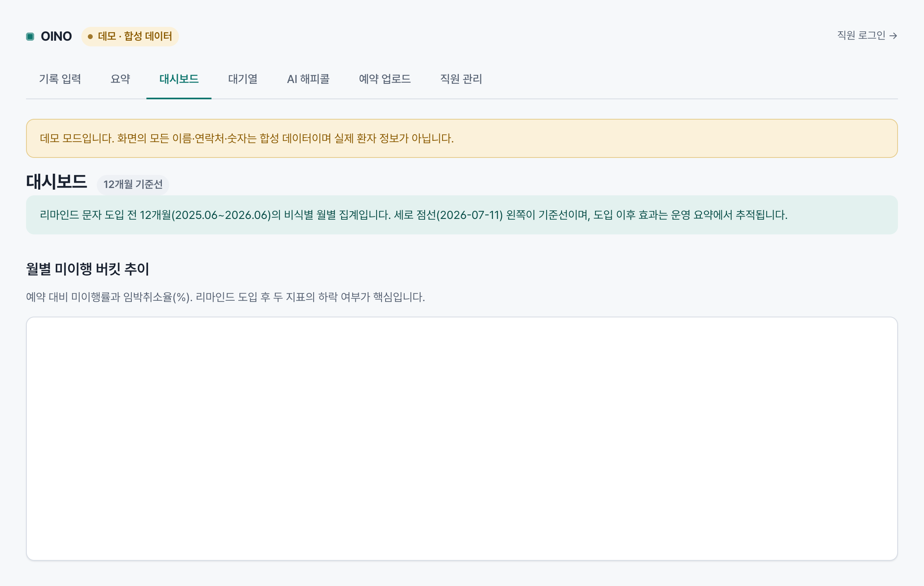Click the 예약 대비 미이행률 subtitle text
This screenshot has width=924, height=586.
tap(225, 297)
